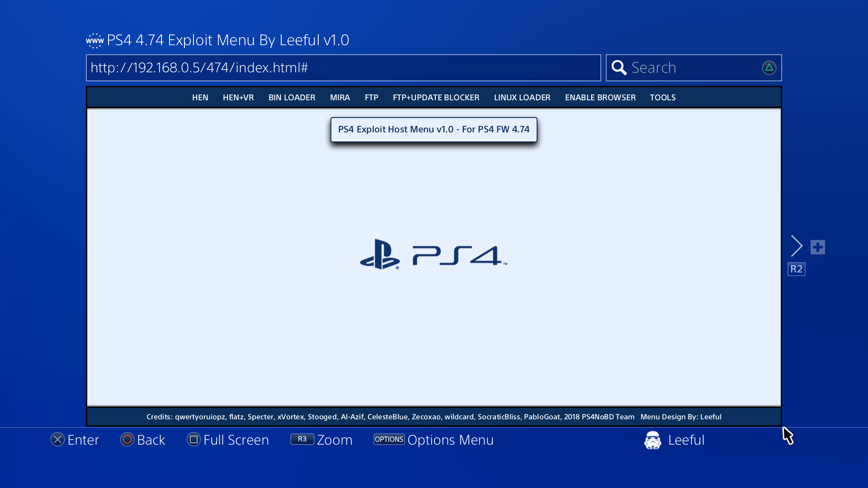Choose MIRA from the menu bar
Screen dimensions: 868x488
[340, 98]
